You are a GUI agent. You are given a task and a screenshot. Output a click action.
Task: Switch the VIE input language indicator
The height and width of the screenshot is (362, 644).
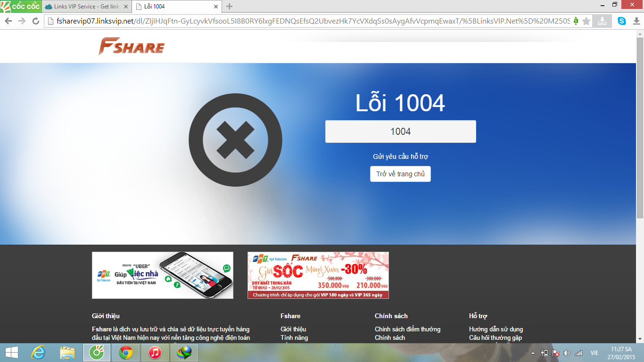(594, 353)
